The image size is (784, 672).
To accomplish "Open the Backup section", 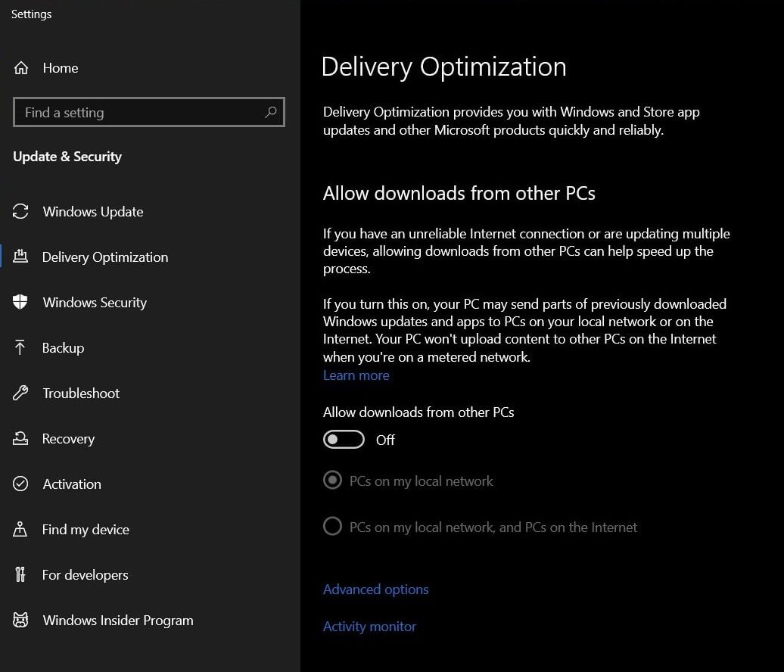I will point(63,347).
